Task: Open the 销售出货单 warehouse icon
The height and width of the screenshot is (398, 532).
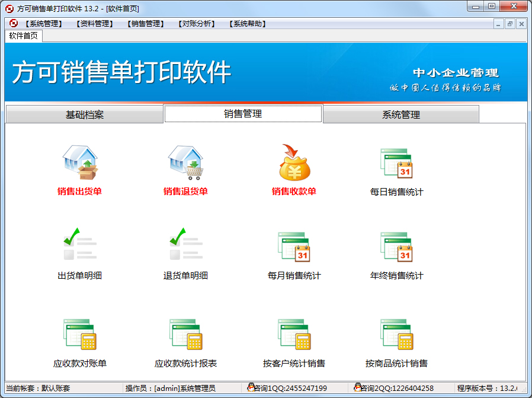Action: point(80,163)
